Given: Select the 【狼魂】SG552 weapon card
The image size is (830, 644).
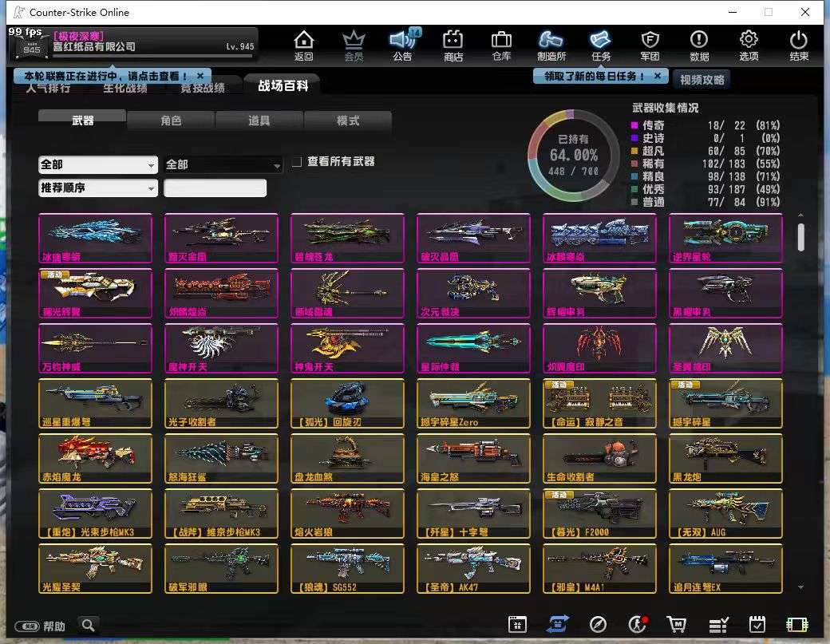Looking at the screenshot, I should pos(347,568).
